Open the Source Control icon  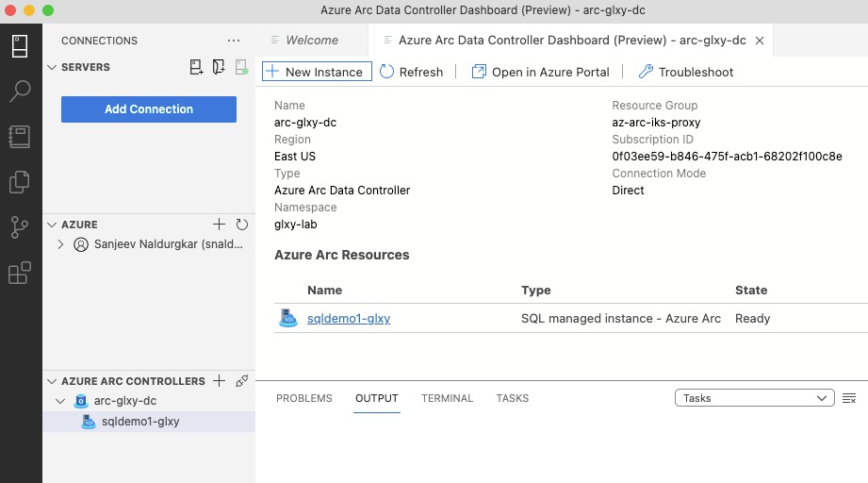20,227
